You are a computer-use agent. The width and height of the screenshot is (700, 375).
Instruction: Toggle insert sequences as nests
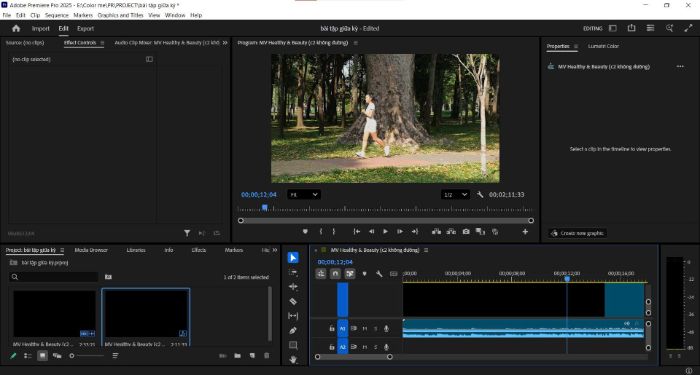click(x=321, y=274)
